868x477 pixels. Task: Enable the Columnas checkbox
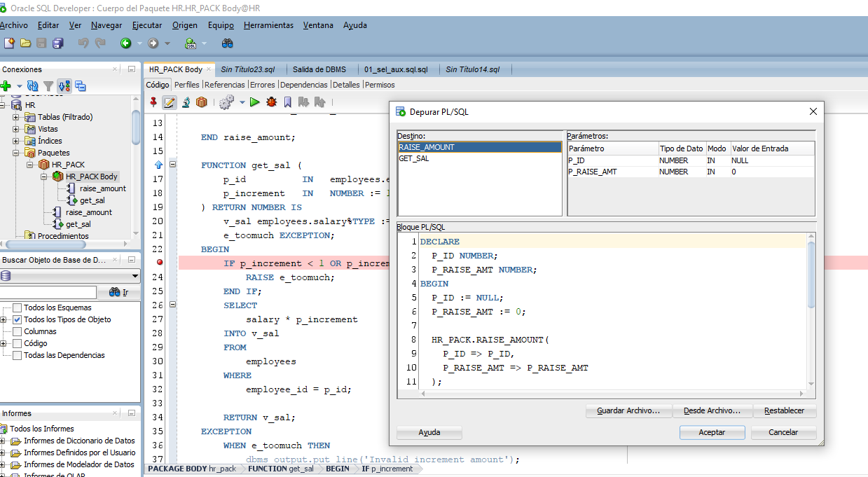click(x=18, y=331)
